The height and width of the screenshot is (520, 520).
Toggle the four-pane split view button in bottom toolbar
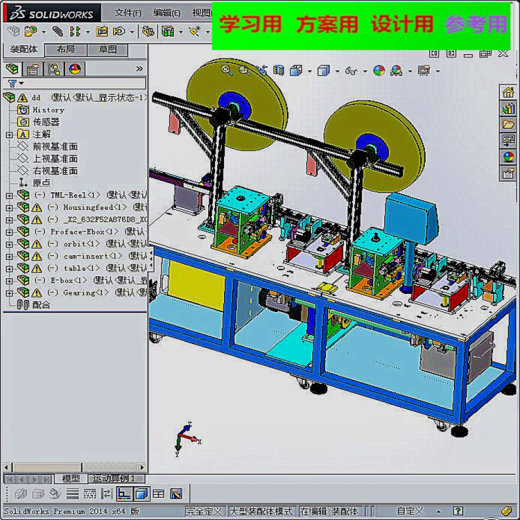click(x=159, y=494)
